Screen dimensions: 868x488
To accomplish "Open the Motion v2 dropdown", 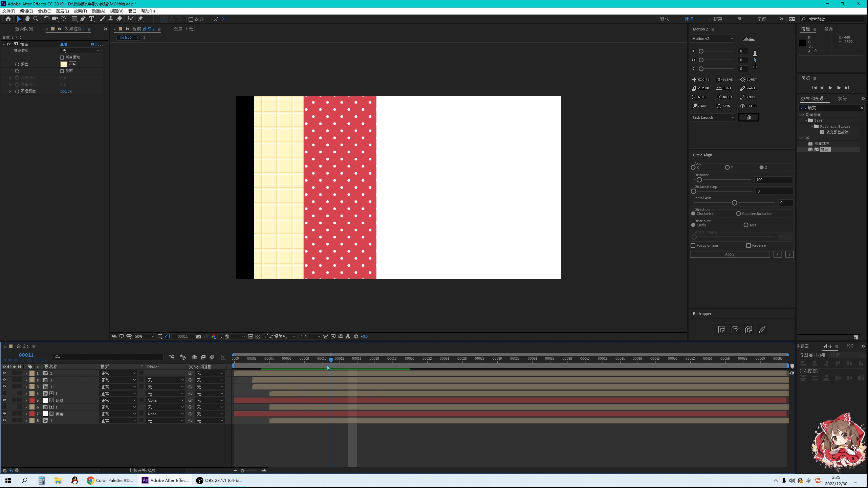I will point(712,39).
